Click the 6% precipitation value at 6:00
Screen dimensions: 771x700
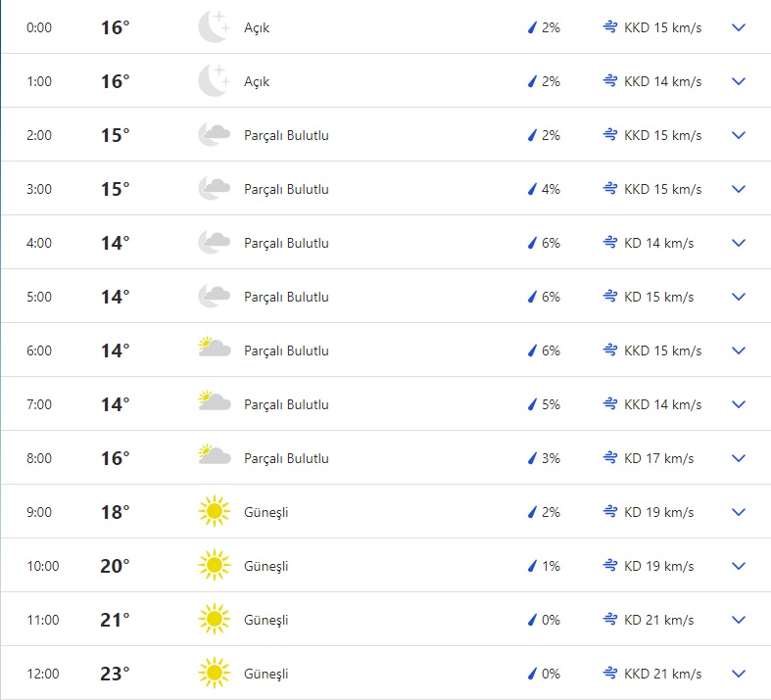pyautogui.click(x=550, y=350)
